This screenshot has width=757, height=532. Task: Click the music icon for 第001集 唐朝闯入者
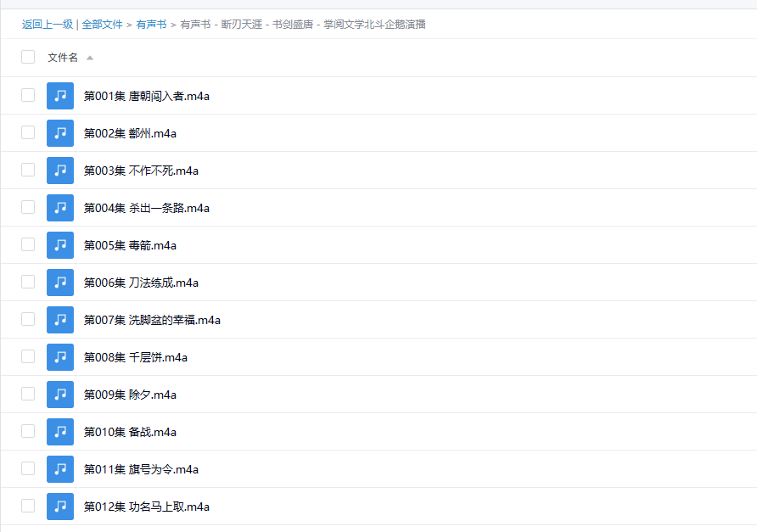coord(59,95)
